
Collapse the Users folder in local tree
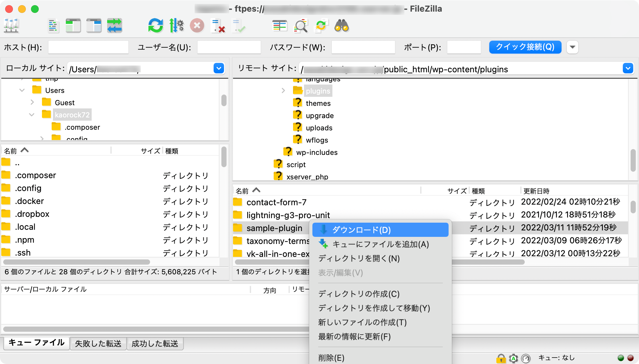(x=22, y=90)
